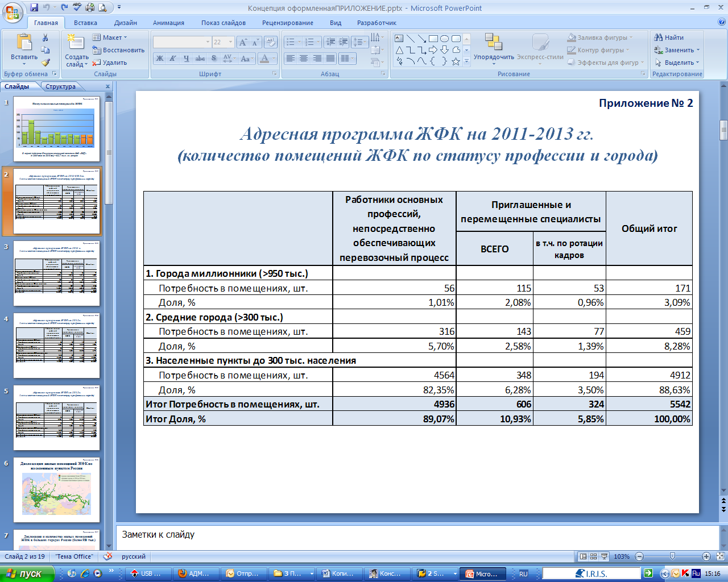This screenshot has width=728, height=582.
Task: Click into the Заметки к слайду notes area
Action: coord(417,537)
